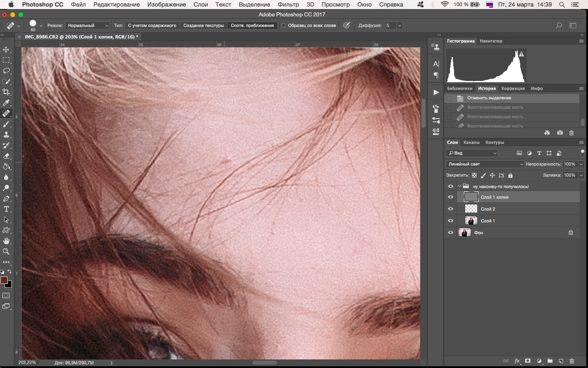Toggle visibility of 'Фон' layer
The height and width of the screenshot is (368, 588).
pyautogui.click(x=450, y=233)
